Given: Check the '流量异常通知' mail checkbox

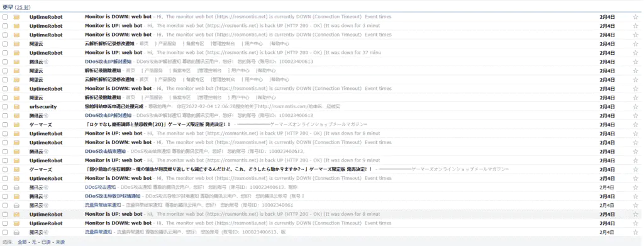Looking at the screenshot, I should click(5, 232).
